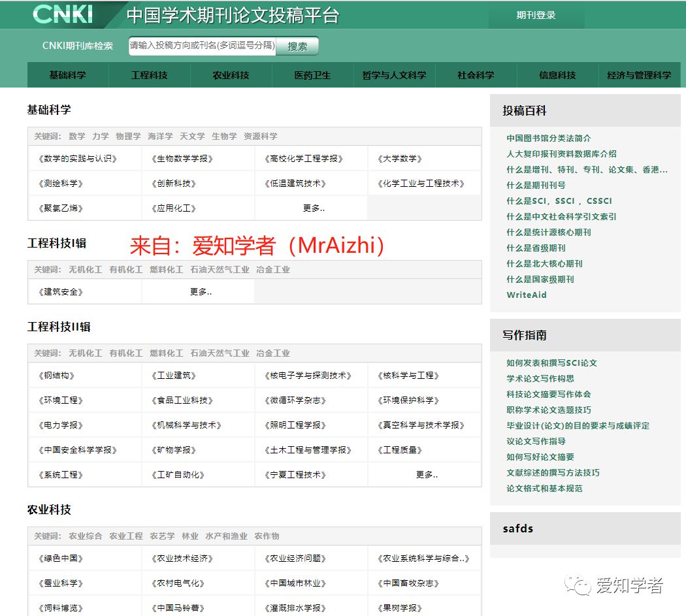Open journal 《化学工业与工程技术》
This screenshot has width=686, height=616.
point(421,184)
